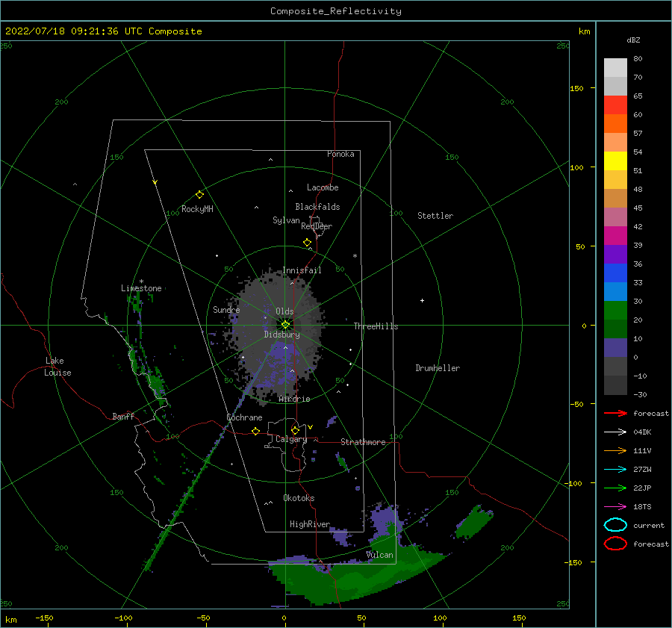Image resolution: width=672 pixels, height=628 pixels.
Task: Click the Lake Louise label
Action: [57, 367]
